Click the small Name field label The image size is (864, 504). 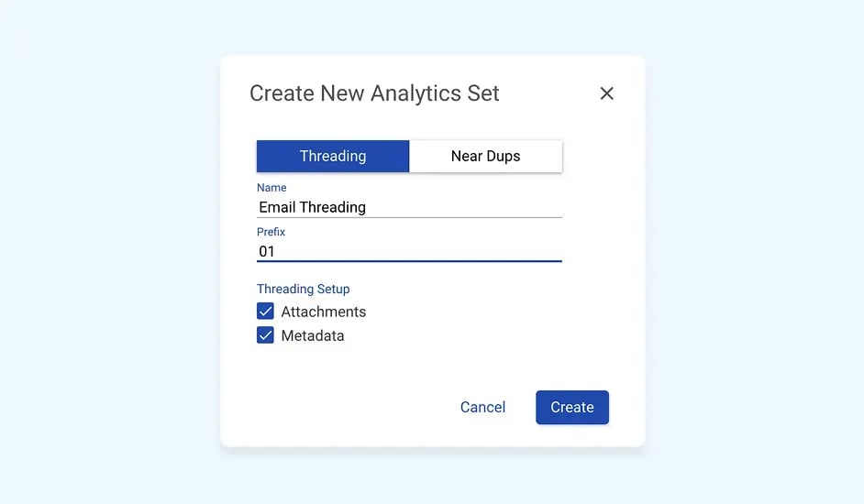tap(271, 188)
